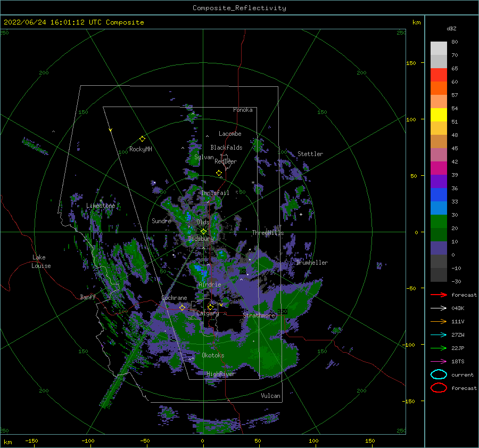Click the radar site diamond at map center
The width and height of the screenshot is (479, 448).
[x=203, y=232]
